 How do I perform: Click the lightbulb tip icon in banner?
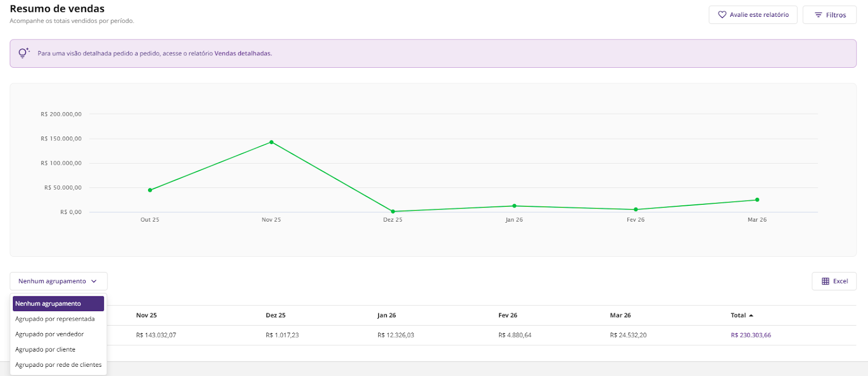click(x=23, y=53)
